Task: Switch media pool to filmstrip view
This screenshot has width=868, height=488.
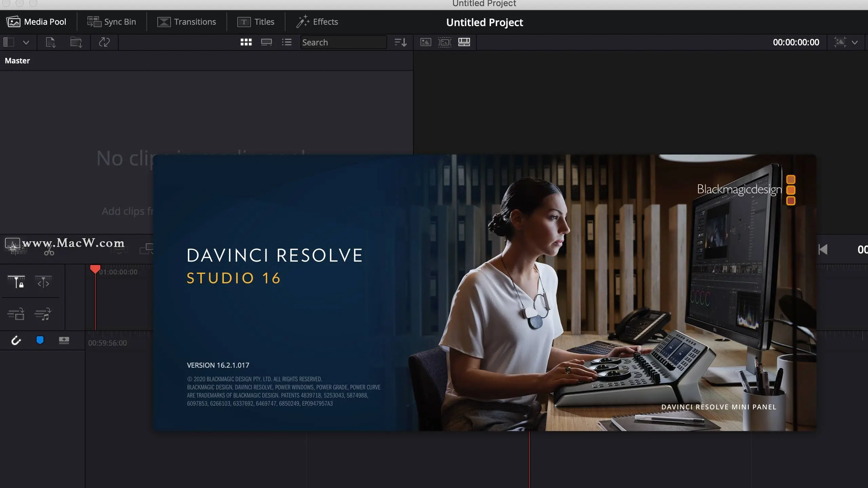Action: click(x=267, y=42)
